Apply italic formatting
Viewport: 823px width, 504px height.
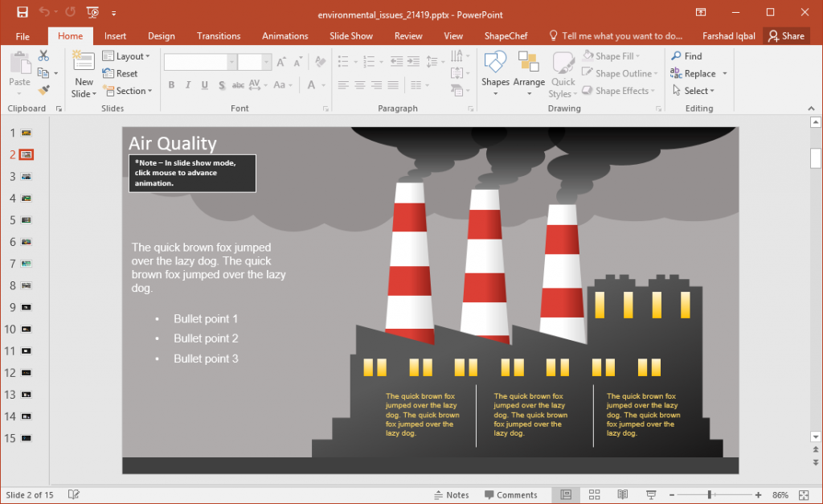187,84
